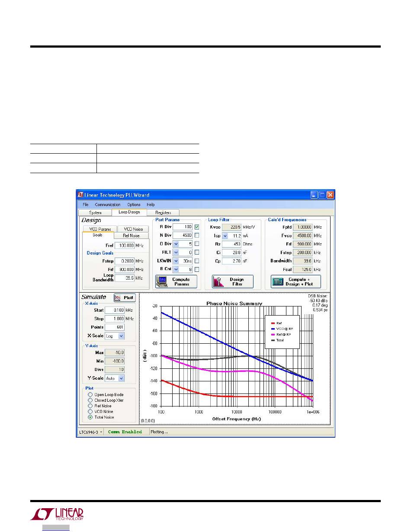The image size is (411, 532).
Task: Click the Kvco value field
Action: pyautogui.click(x=232, y=227)
